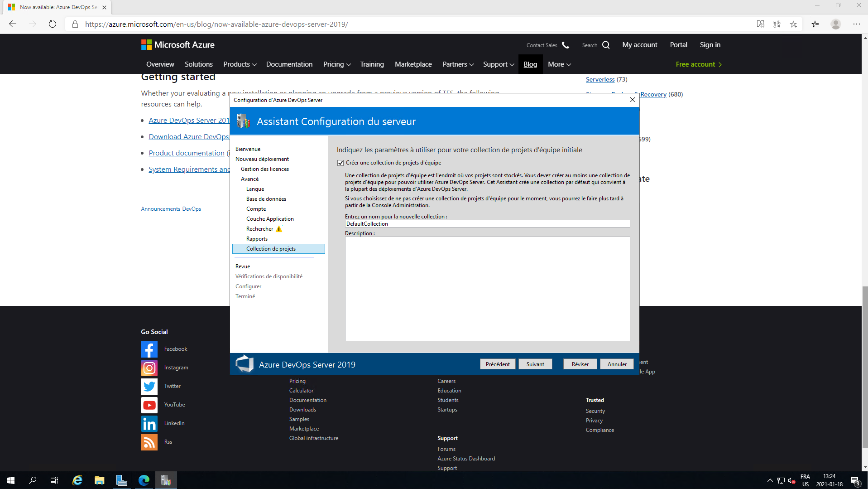
Task: Click the Twitter bird icon
Action: 149,386
